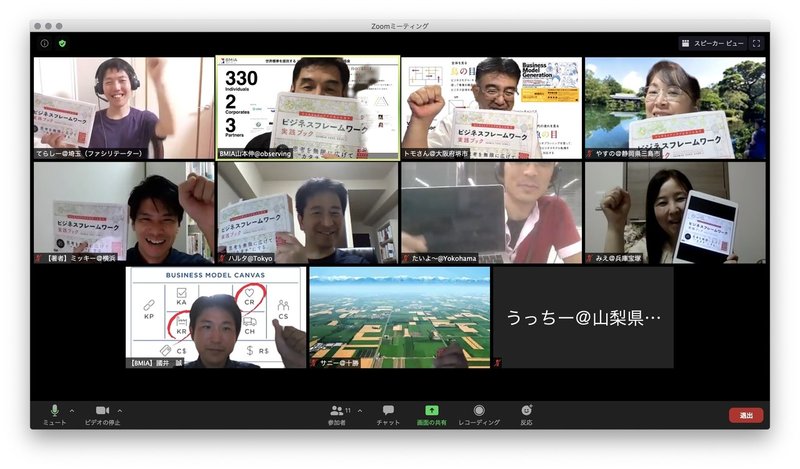Start screen sharing with 画面の共有
This screenshot has width=800, height=469.
click(x=432, y=414)
